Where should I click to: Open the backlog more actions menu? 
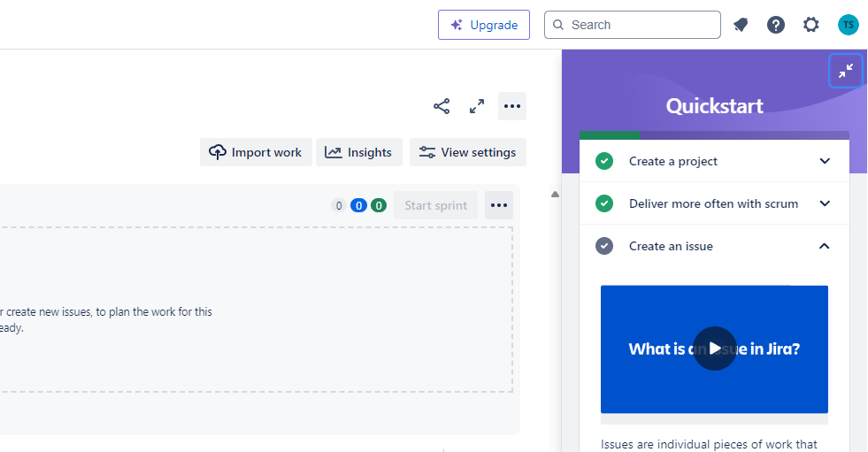point(512,106)
